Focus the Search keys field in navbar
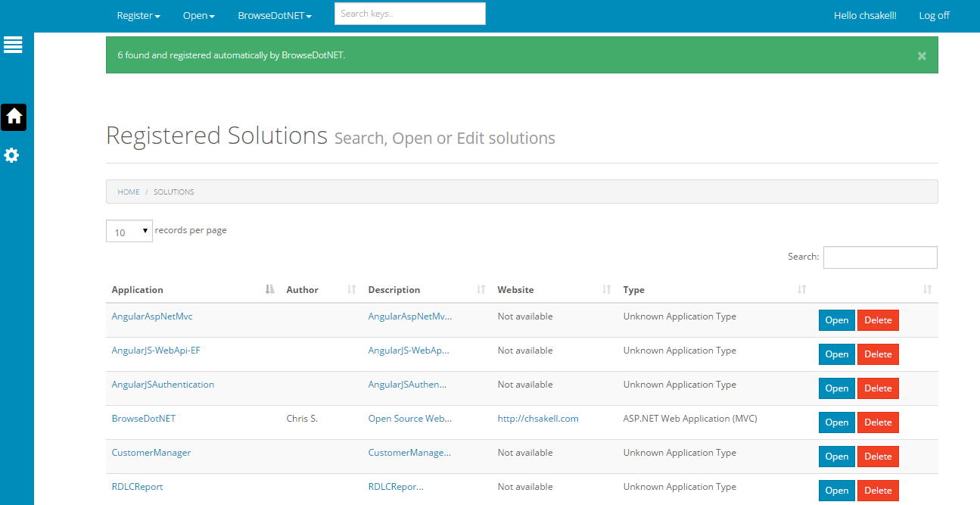 point(409,14)
